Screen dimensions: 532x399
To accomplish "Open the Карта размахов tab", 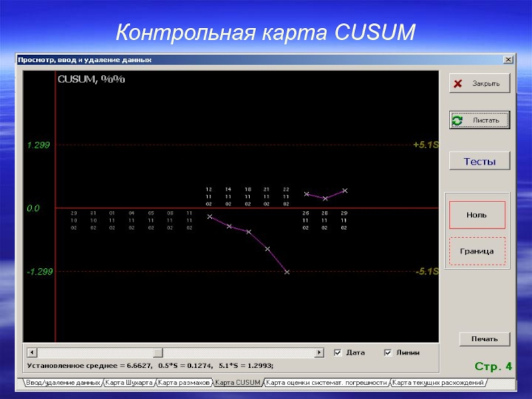I will [184, 383].
